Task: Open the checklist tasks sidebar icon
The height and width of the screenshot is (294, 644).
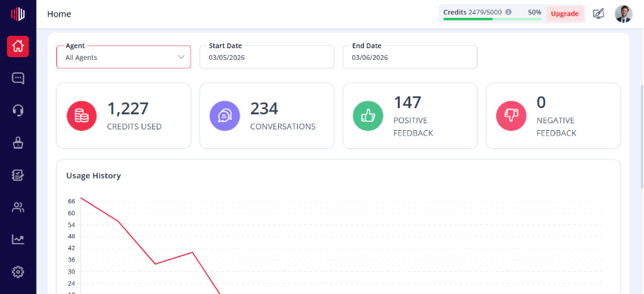Action: tap(18, 175)
